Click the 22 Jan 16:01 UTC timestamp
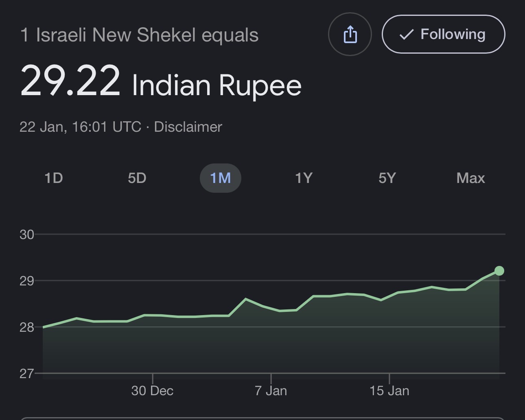 80,127
